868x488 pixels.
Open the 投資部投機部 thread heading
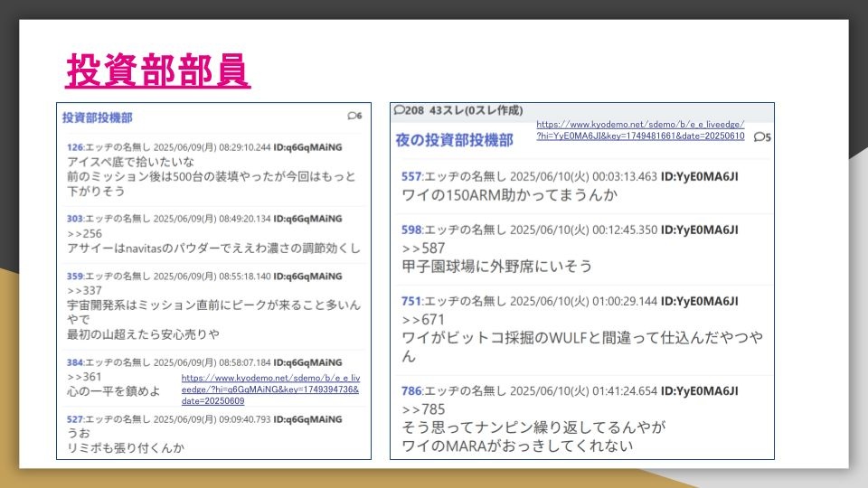click(98, 117)
